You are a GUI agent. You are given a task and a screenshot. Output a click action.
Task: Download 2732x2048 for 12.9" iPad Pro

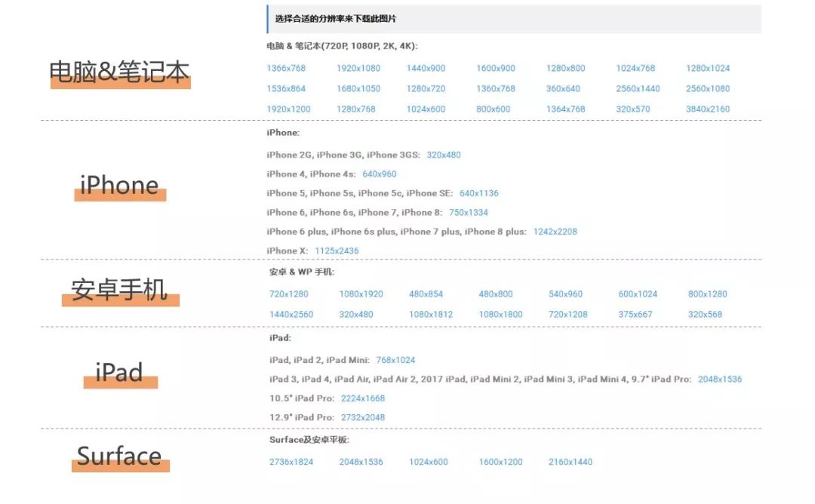363,417
